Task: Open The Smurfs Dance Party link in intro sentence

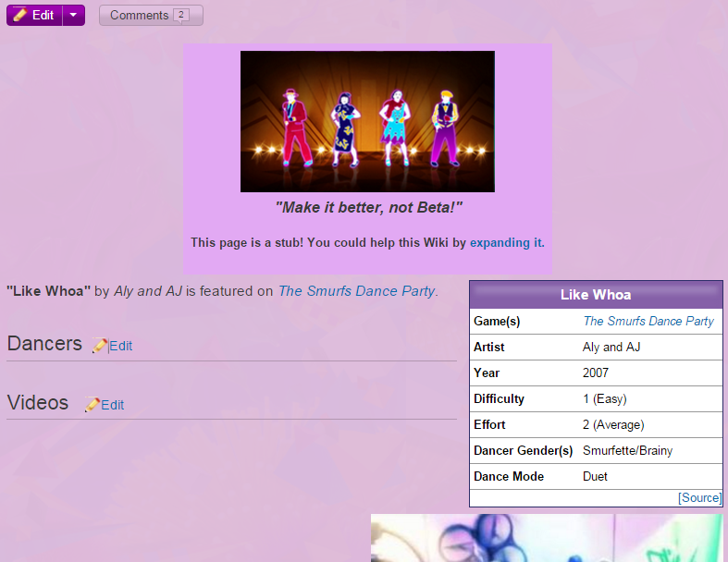Action: coord(356,291)
